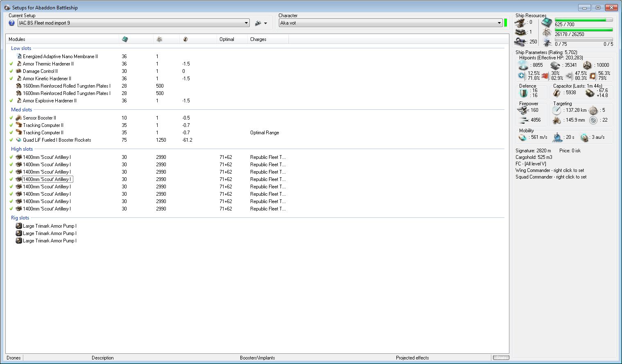Click the CPU usage bar showing 625 / 700
Image resolution: width=622 pixels, height=364 pixels.
pyautogui.click(x=584, y=20)
